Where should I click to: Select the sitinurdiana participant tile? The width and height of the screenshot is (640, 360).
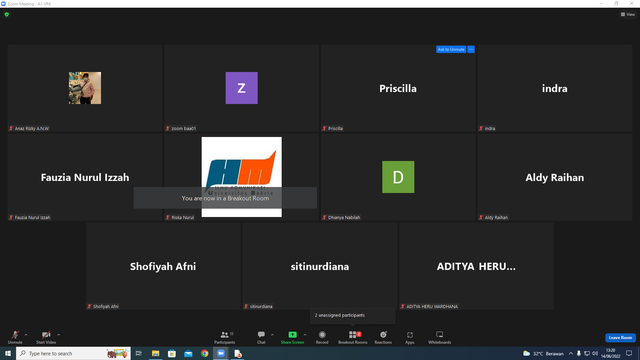(320, 266)
